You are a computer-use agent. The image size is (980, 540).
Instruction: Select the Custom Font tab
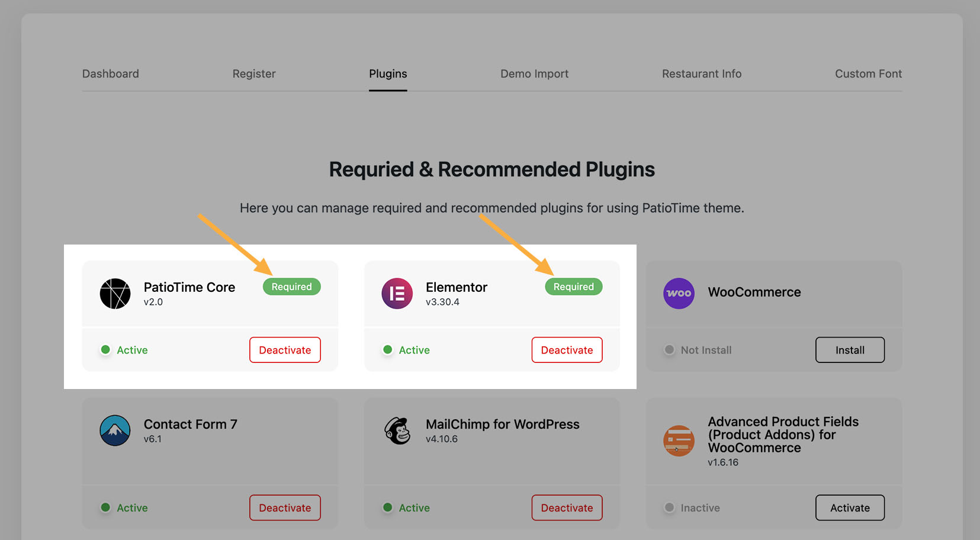pos(868,74)
